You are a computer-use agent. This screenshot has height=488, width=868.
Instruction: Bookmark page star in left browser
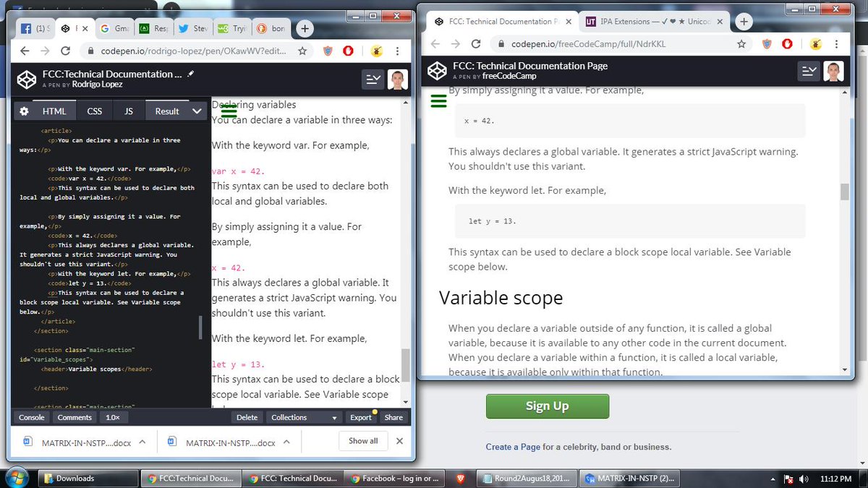[302, 51]
